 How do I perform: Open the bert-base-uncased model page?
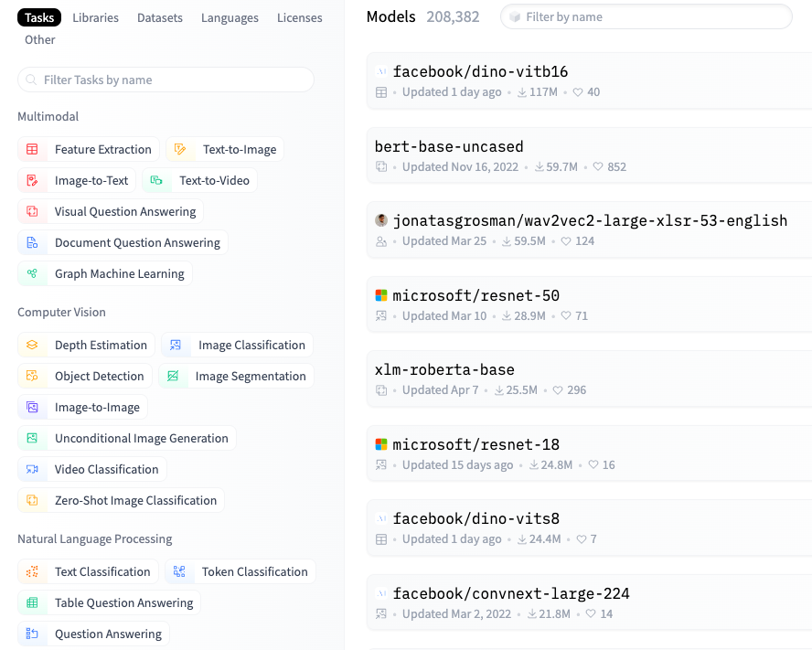(449, 146)
